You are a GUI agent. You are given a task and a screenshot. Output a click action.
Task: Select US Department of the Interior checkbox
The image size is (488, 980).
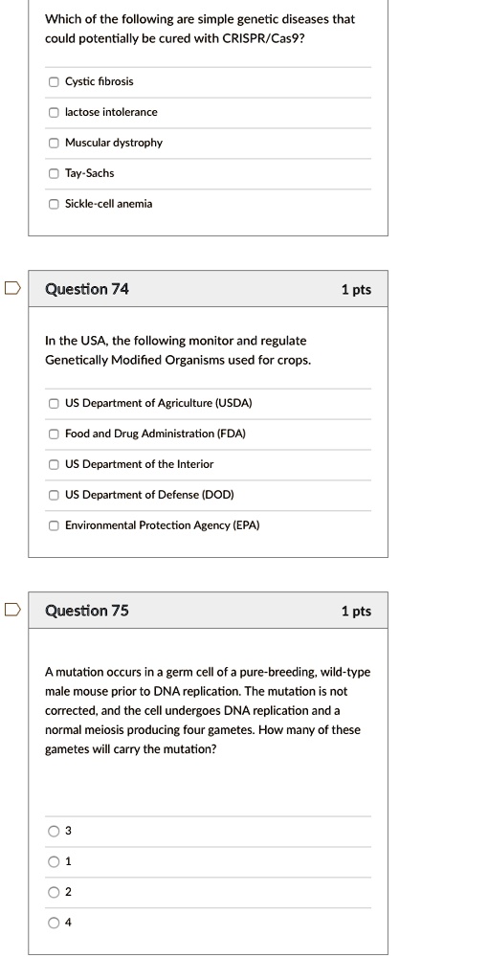54,464
